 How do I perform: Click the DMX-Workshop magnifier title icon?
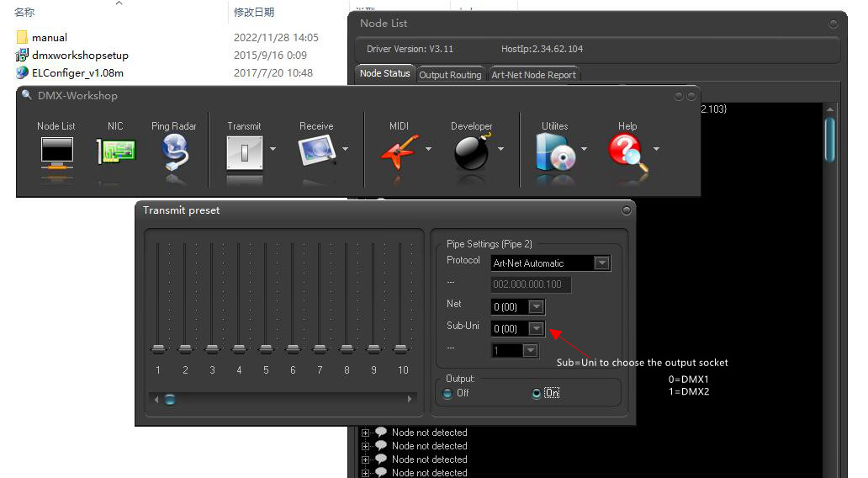tap(26, 95)
